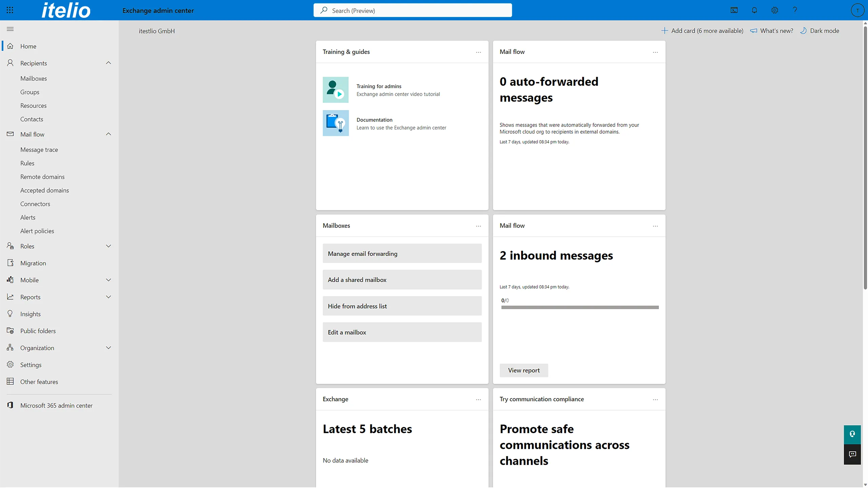Open help question mark icon
The width and height of the screenshot is (868, 488).
(795, 10)
